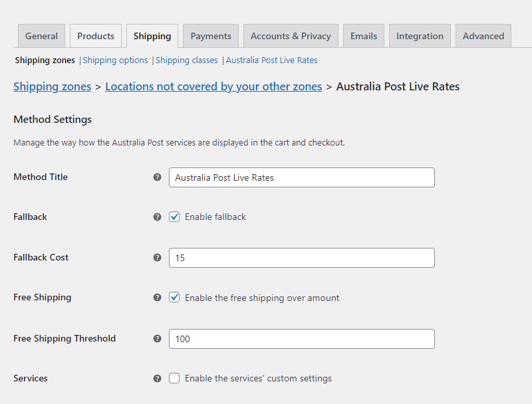This screenshot has height=404, width=532.
Task: Open the Method Title help tooltip icon
Action: pyautogui.click(x=157, y=177)
